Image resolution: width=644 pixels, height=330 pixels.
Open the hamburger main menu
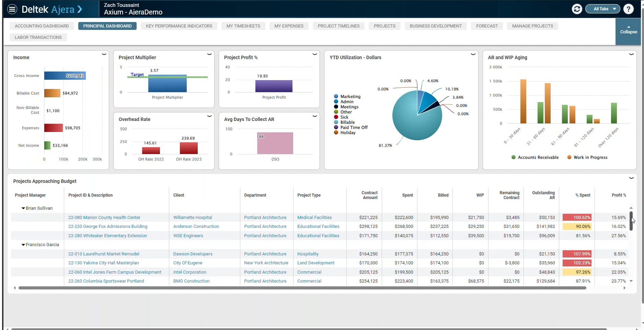point(12,9)
